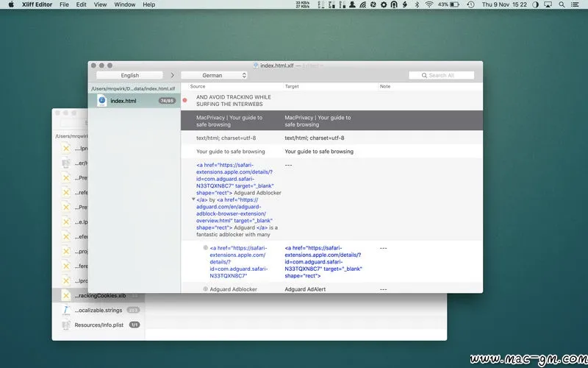588x368 pixels.
Task: Click target cell Adguard AdAlert
Action: point(305,289)
